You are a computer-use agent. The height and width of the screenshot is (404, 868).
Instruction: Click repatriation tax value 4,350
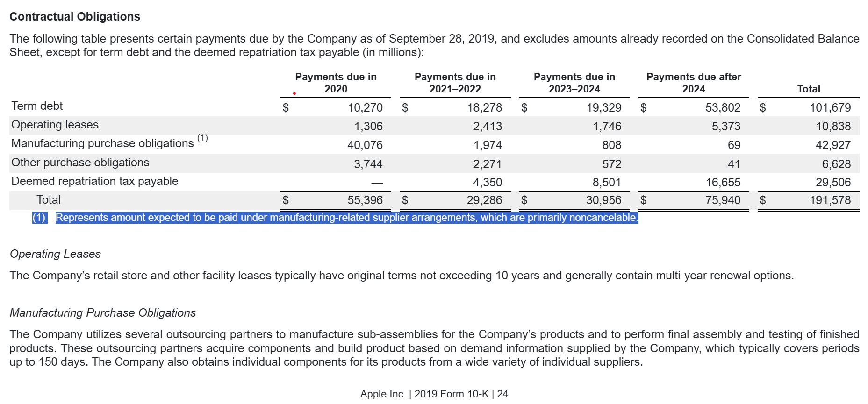[x=488, y=183]
